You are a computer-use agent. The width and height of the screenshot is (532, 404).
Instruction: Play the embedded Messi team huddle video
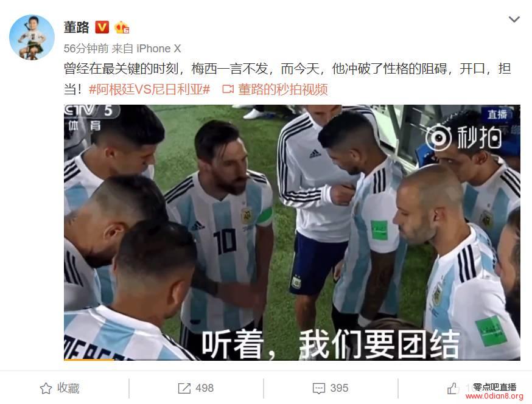(292, 232)
